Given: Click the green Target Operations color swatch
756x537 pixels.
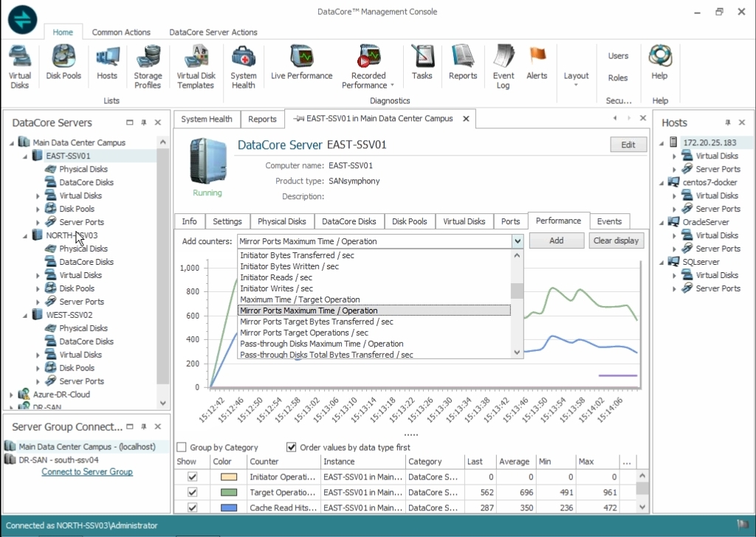Looking at the screenshot, I should coord(229,492).
